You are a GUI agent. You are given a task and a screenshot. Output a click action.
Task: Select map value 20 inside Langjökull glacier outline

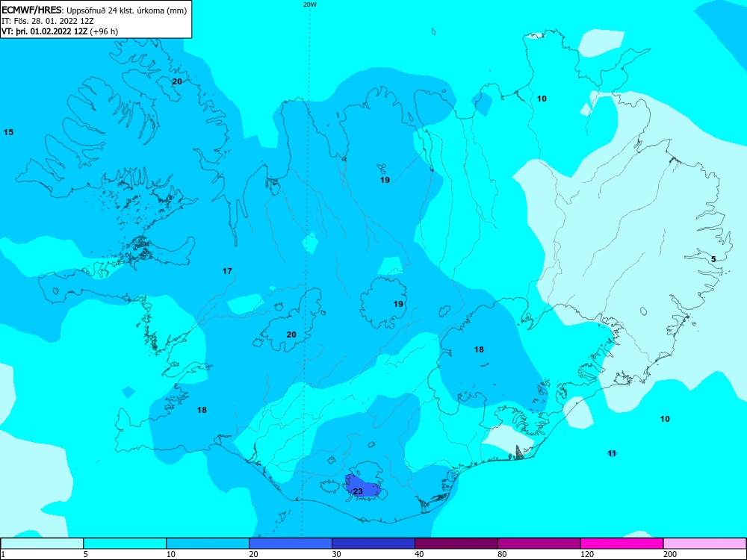pyautogui.click(x=291, y=335)
